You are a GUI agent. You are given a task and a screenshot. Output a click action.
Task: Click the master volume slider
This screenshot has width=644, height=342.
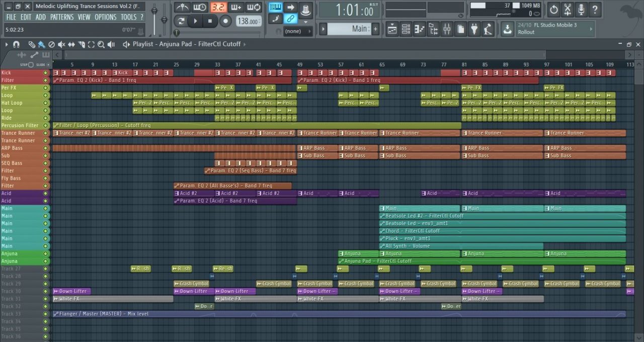tap(154, 11)
